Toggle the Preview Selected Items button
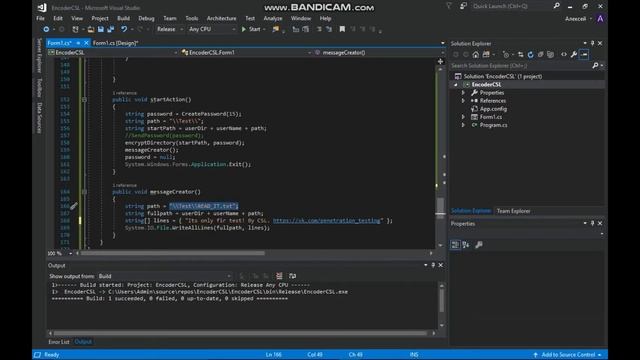Viewport: 640px width, 360px height. (584, 54)
